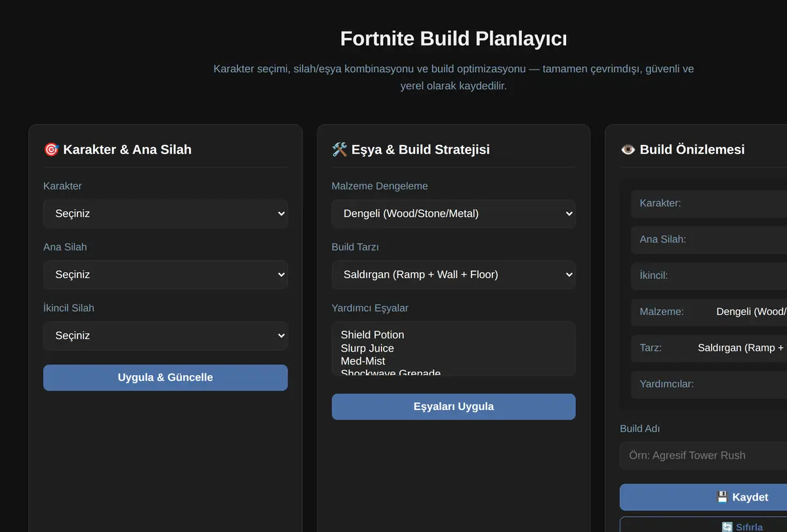Click the Kaydet save button
The image size is (787, 532).
coord(703,497)
